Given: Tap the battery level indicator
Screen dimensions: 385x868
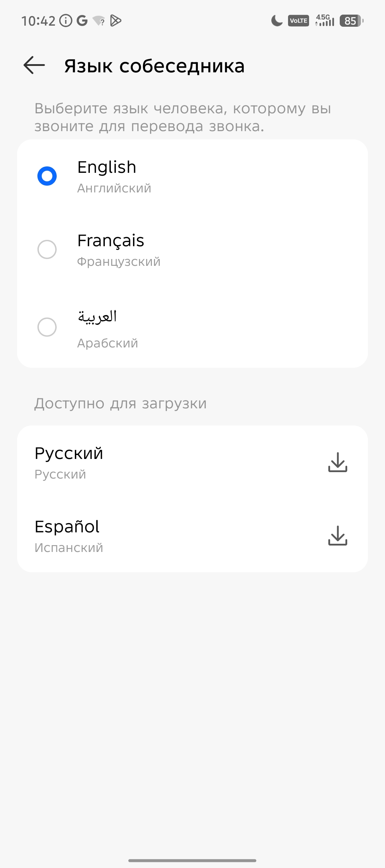Looking at the screenshot, I should [351, 21].
